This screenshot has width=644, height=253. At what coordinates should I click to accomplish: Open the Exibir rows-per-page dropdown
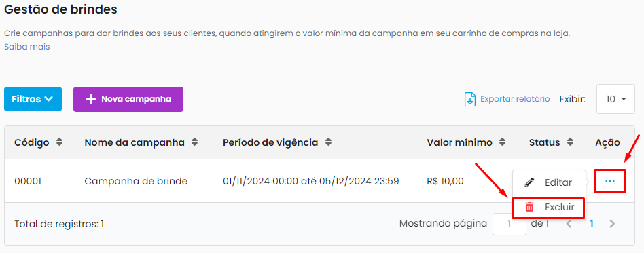(615, 99)
